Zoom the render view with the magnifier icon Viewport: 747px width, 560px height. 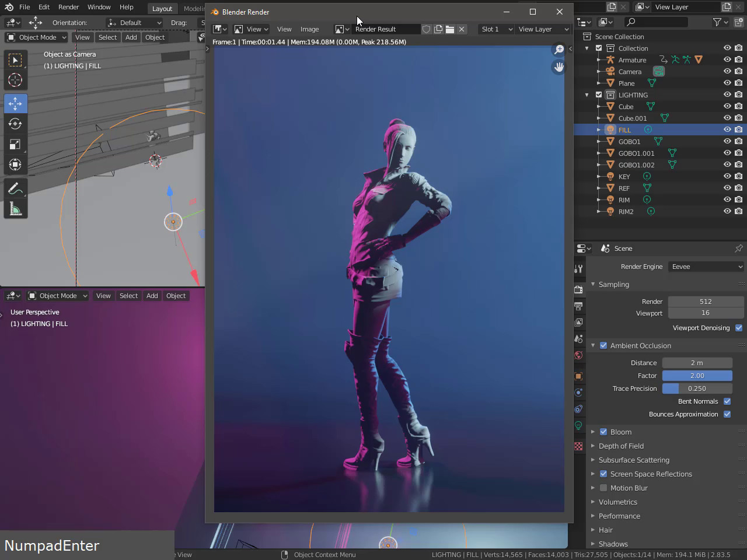pyautogui.click(x=558, y=50)
